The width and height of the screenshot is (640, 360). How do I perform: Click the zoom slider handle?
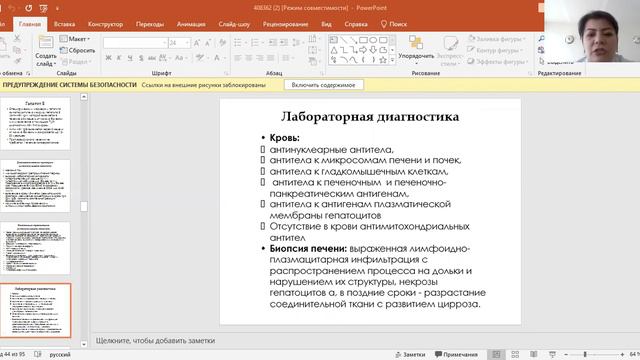tap(585, 354)
